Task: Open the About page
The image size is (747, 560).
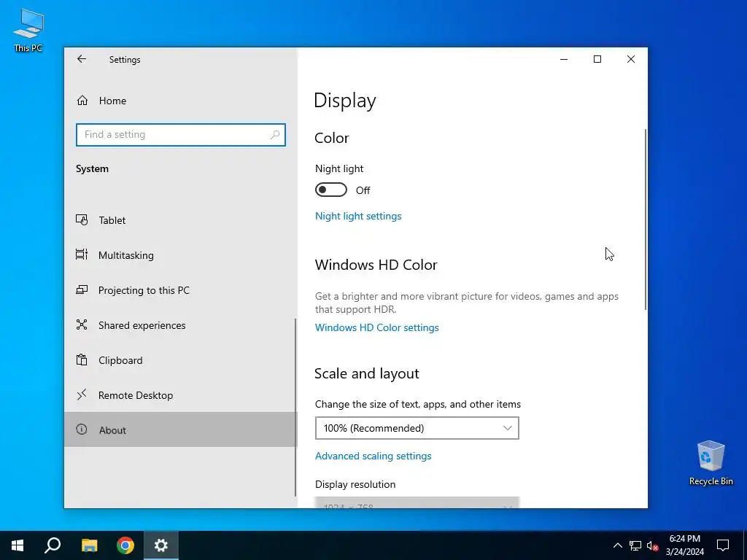Action: [x=180, y=429]
